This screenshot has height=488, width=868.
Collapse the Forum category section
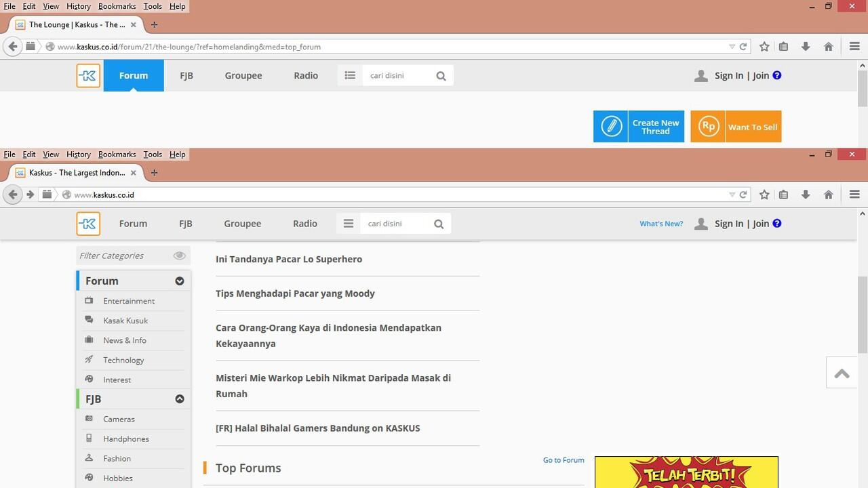click(180, 281)
